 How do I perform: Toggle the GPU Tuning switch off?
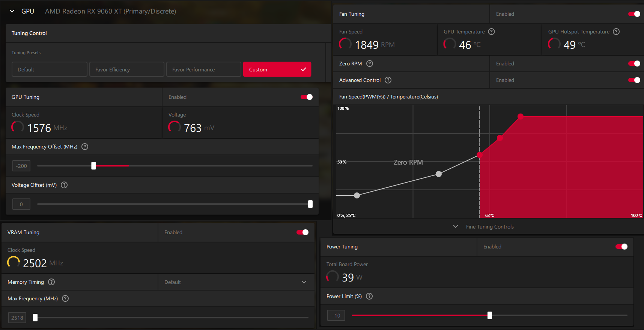pos(307,97)
